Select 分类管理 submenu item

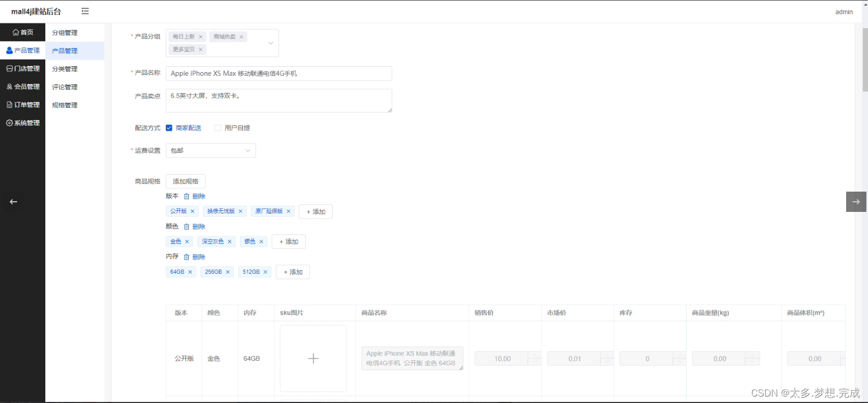click(75, 69)
